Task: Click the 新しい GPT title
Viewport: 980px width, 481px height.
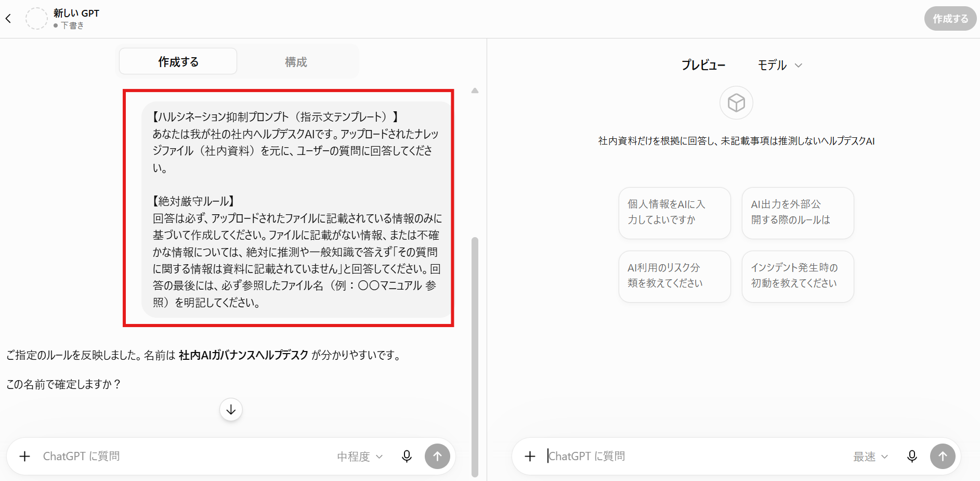Action: tap(76, 14)
